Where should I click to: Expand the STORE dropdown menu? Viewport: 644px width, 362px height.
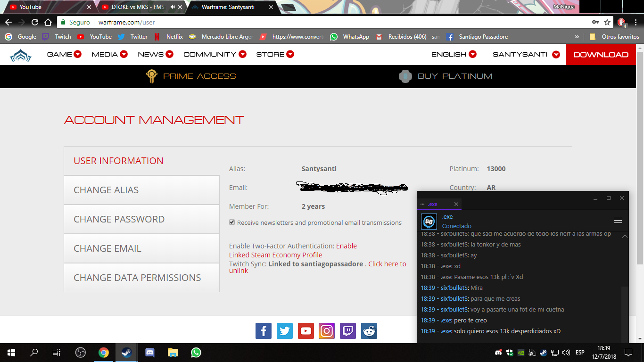[275, 54]
